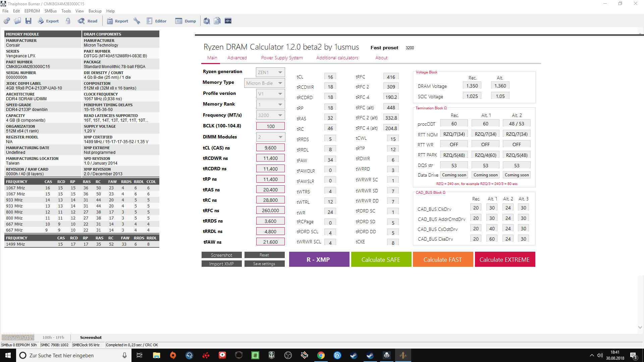Click the tCL (CAS) ns field
This screenshot has width=644, height=362.
[270, 147]
